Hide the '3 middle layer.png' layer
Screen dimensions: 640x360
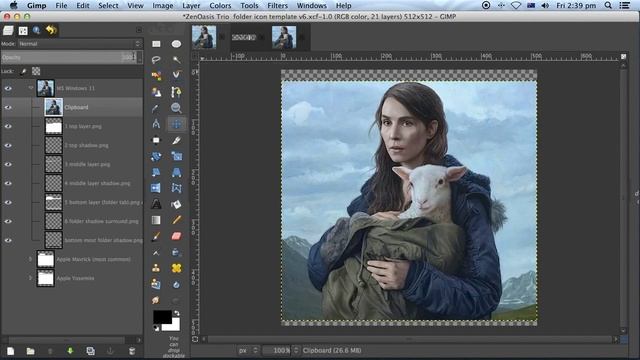pyautogui.click(x=8, y=164)
